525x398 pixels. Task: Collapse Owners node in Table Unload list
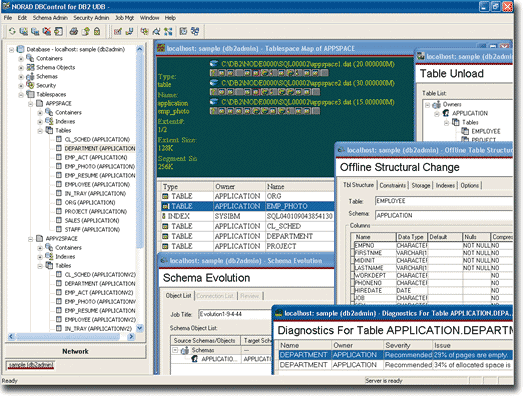(428, 105)
